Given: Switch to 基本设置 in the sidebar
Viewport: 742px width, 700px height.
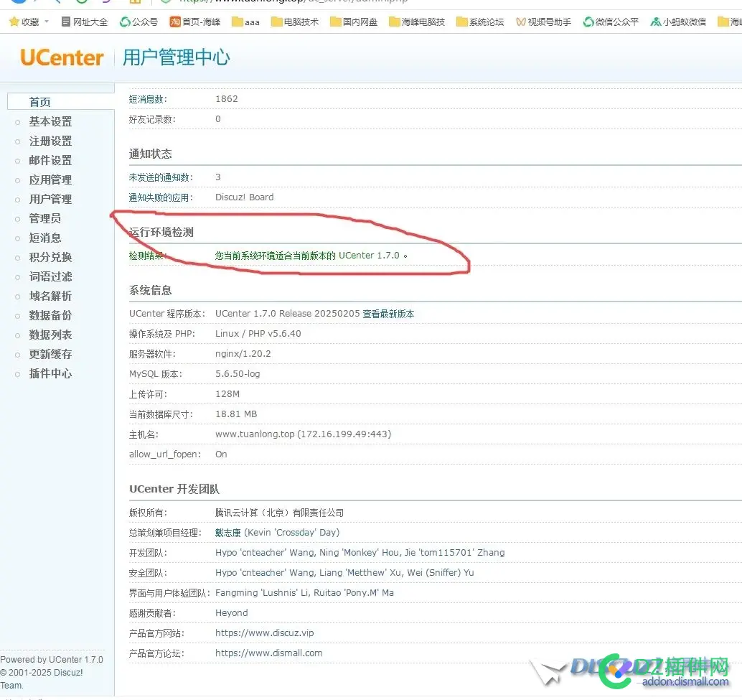Looking at the screenshot, I should (x=51, y=121).
